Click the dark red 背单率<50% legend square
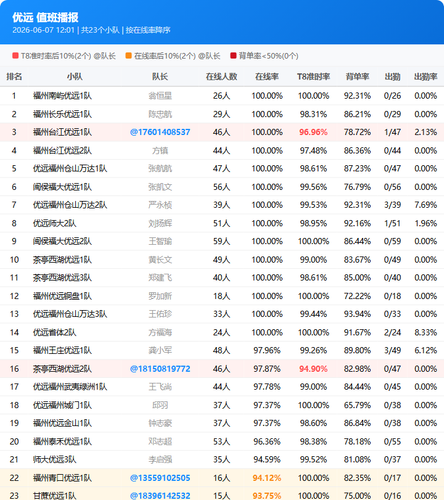444x500 pixels. [x=233, y=56]
